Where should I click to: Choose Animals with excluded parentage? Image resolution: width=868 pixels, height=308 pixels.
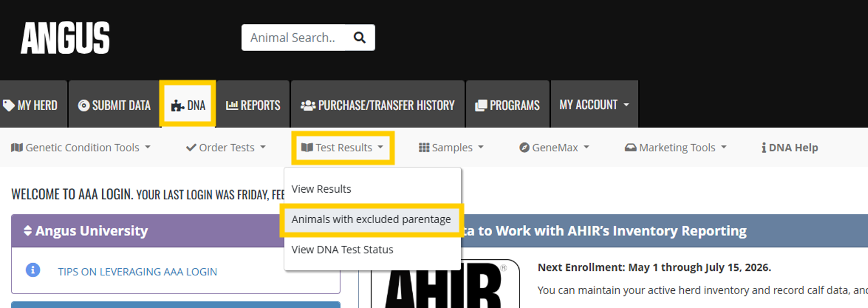(x=371, y=219)
